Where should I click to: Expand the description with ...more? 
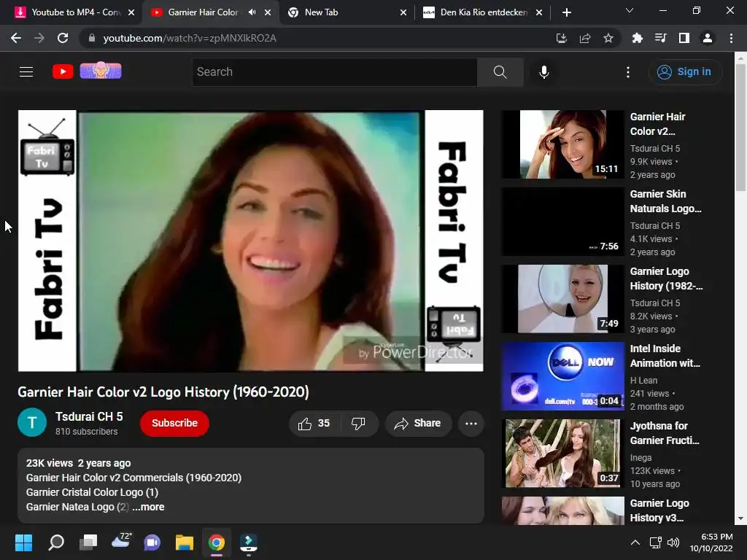(x=148, y=507)
